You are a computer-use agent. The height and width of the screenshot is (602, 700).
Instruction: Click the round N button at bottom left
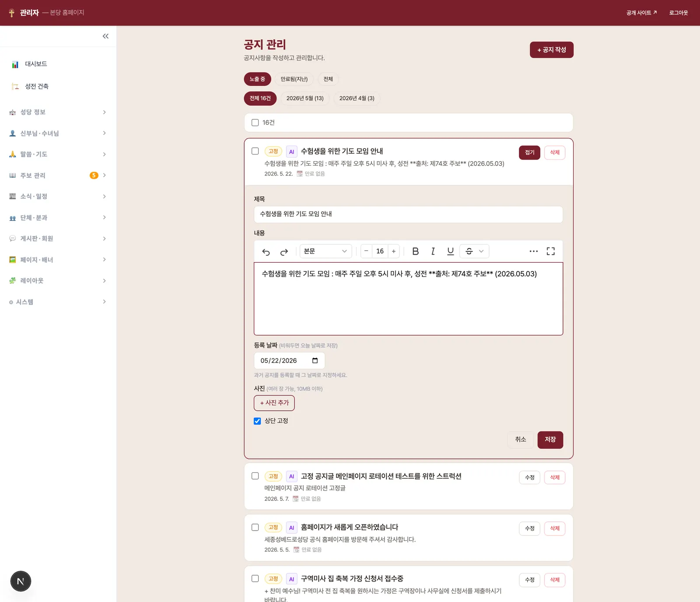[x=21, y=581]
